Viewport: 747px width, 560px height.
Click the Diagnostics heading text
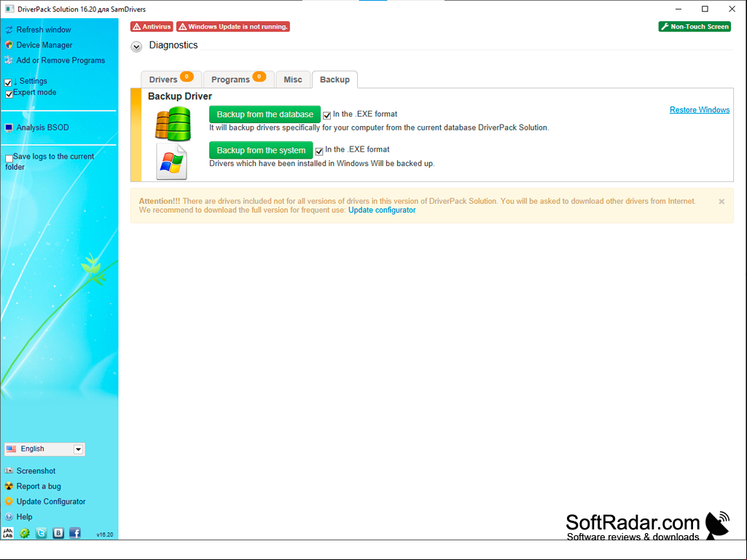coord(173,45)
